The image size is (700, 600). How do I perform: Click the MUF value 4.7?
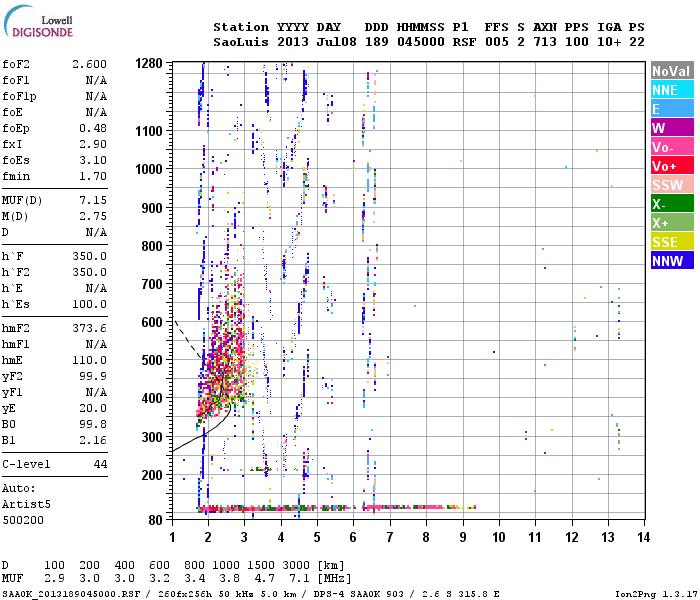click(264, 578)
